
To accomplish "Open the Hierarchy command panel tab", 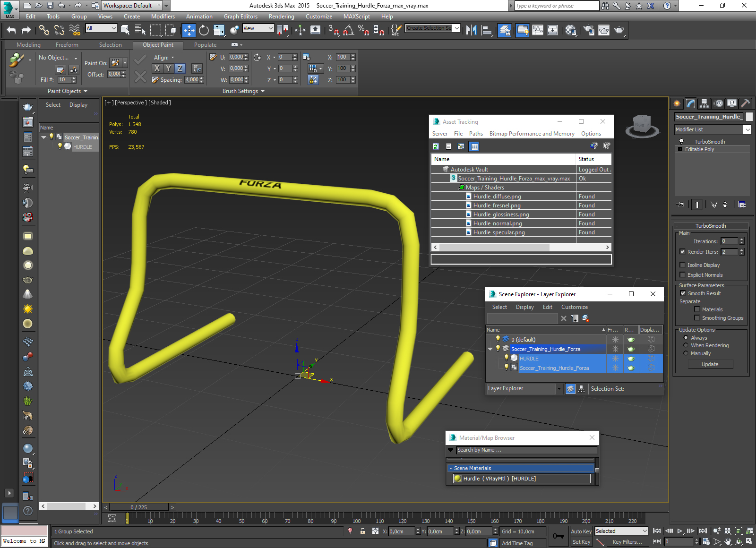I will click(704, 103).
